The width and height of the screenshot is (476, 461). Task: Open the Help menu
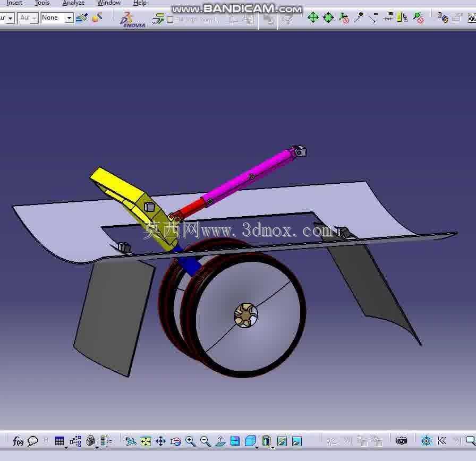[x=140, y=3]
